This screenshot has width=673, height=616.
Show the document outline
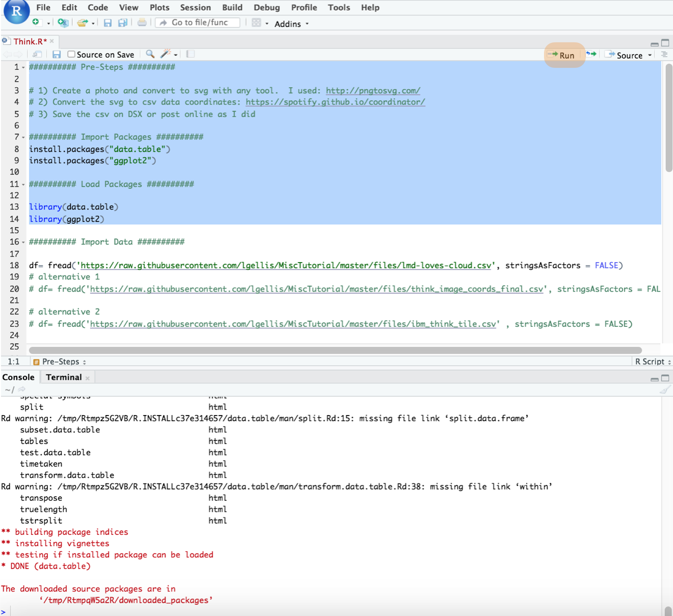[x=664, y=55]
